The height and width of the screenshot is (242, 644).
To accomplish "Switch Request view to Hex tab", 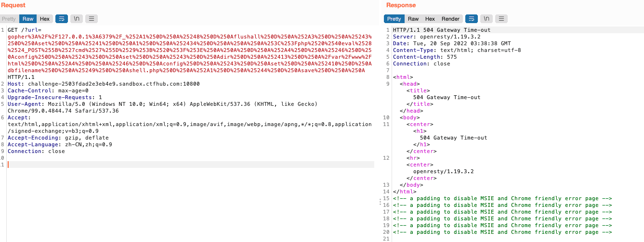I will (45, 19).
